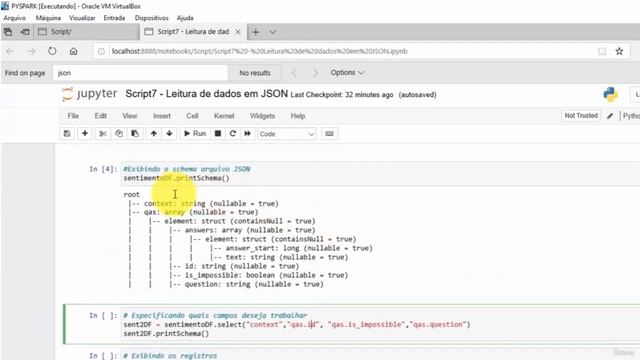Go to next find result arrow
The image size is (640, 360).
coord(315,73)
